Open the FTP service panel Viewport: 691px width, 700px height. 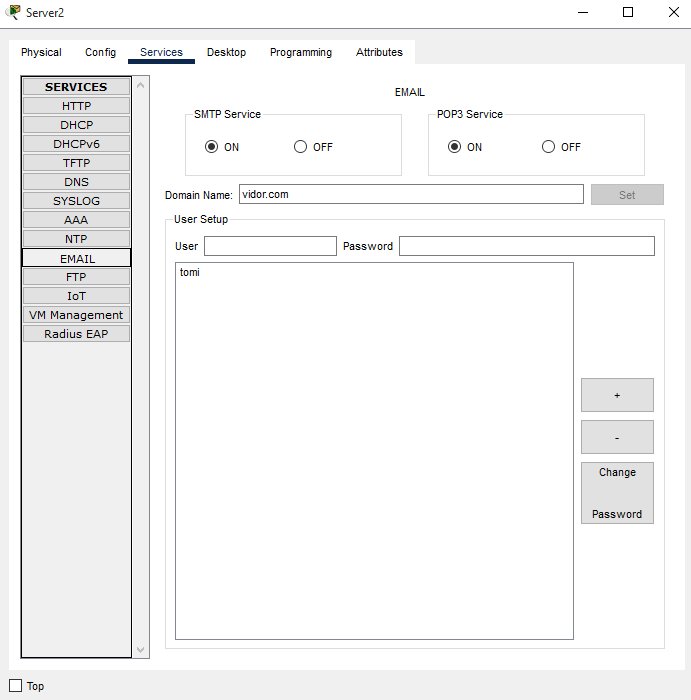pos(76,277)
